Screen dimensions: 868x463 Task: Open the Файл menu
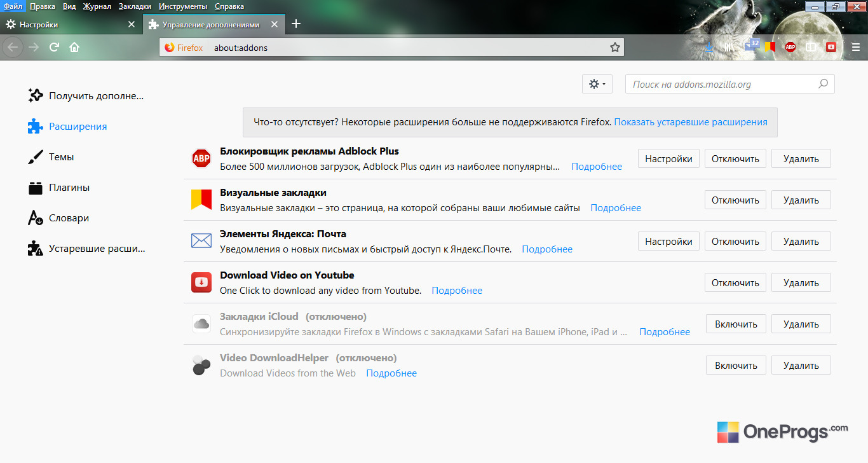coord(13,6)
